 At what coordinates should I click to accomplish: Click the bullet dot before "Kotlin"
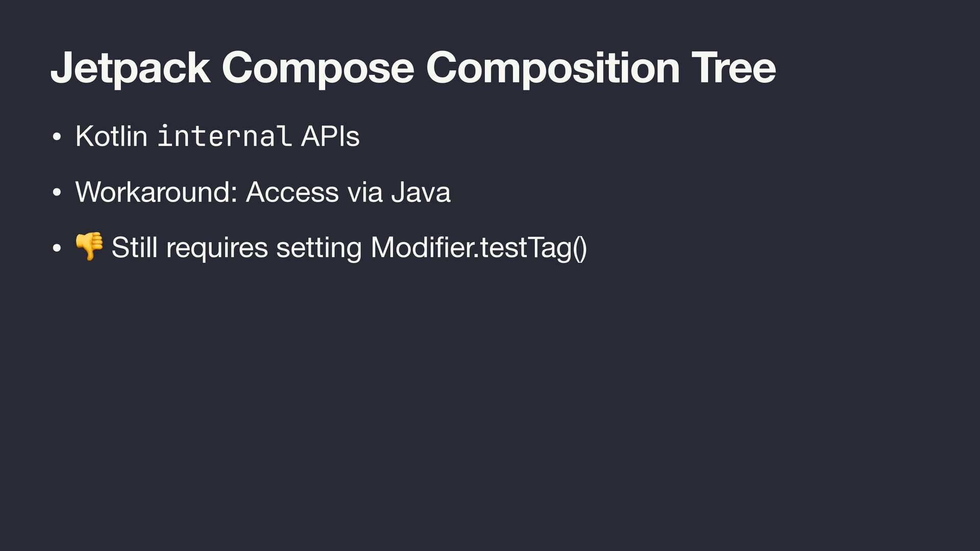click(x=57, y=137)
